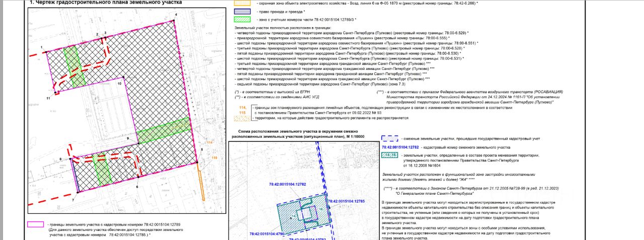Click blue dashed legend swatch for adjacent plots
Image resolution: width=644 pixels, height=240 pixels.
(x=390, y=137)
